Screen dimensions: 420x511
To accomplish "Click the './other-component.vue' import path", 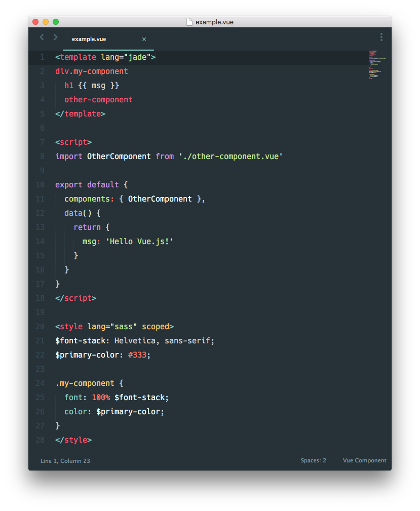I will point(231,156).
